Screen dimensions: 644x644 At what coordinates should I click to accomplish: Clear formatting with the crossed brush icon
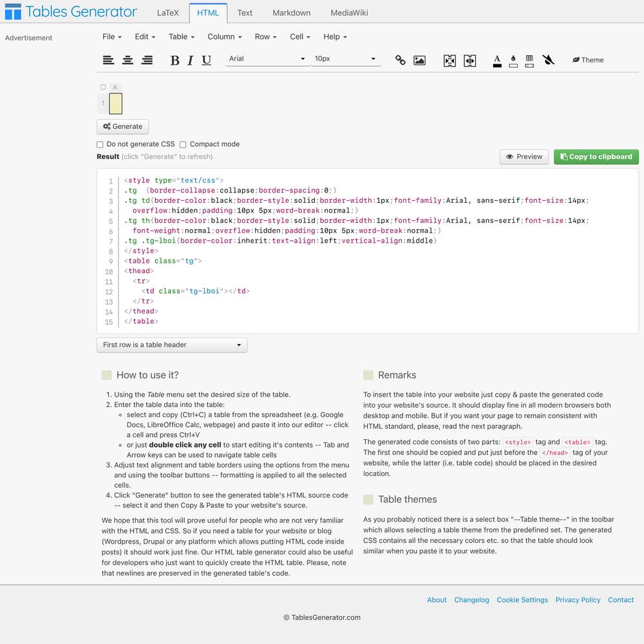548,60
